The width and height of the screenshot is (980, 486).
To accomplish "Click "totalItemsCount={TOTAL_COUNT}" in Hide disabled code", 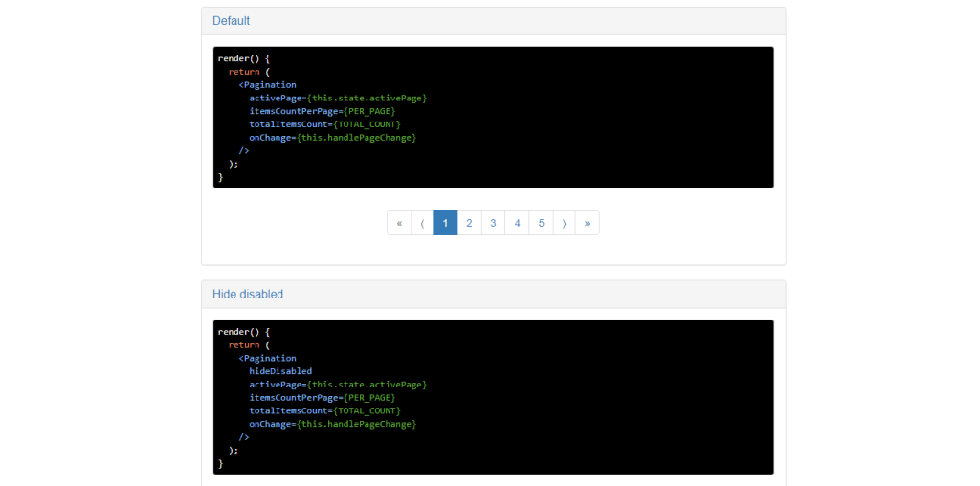I will pos(324,411).
